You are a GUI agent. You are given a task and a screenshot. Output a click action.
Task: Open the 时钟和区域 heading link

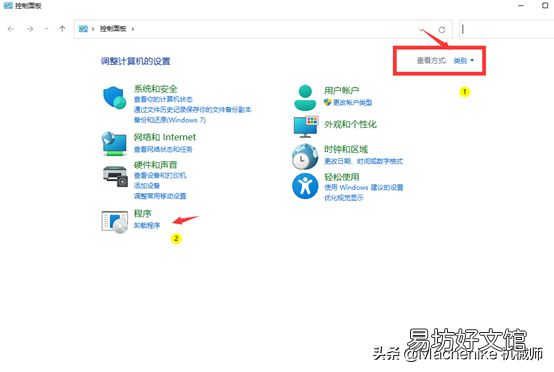click(346, 149)
